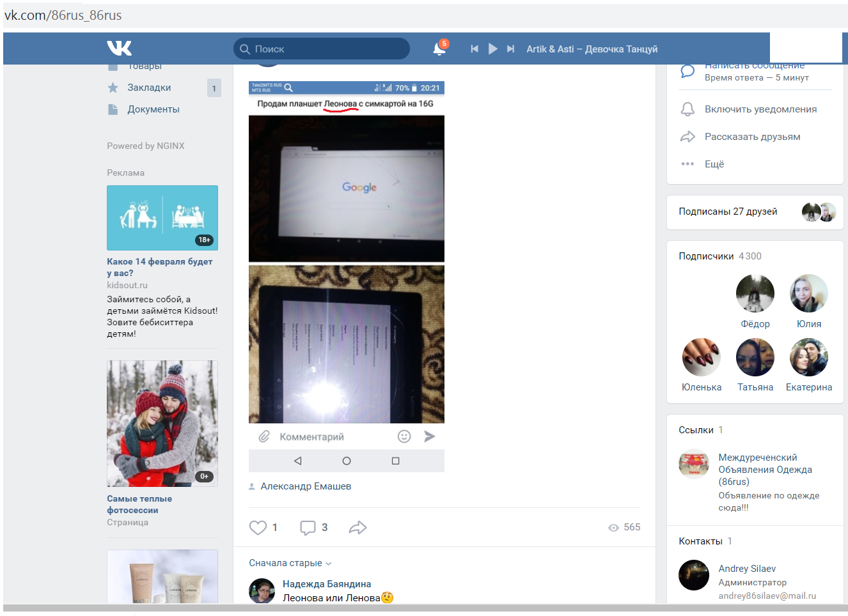Open Andrey Silaev contact avatar
Image resolution: width=848 pixels, height=616 pixels.
point(694,575)
